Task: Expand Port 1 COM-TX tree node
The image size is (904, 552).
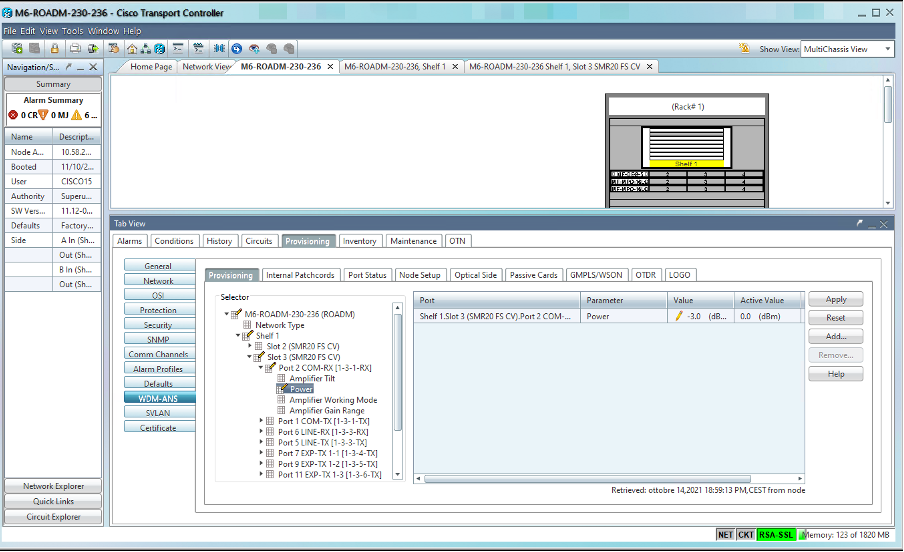Action: pos(261,421)
